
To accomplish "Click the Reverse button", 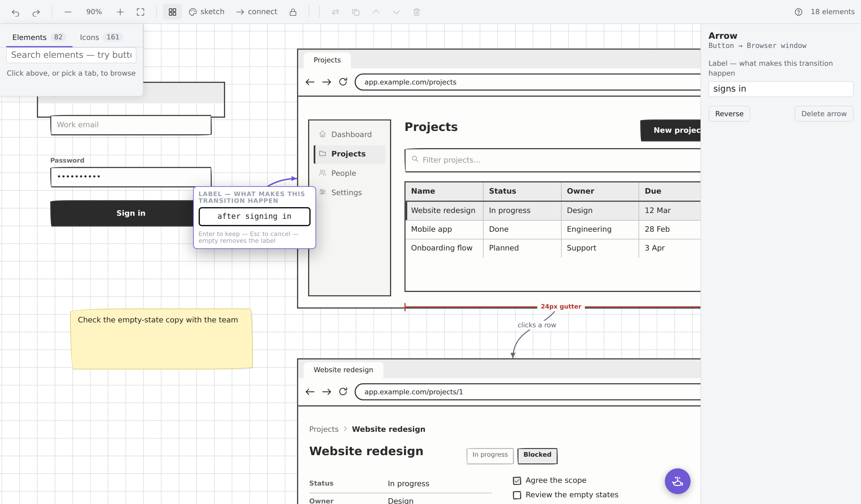I will tap(729, 114).
